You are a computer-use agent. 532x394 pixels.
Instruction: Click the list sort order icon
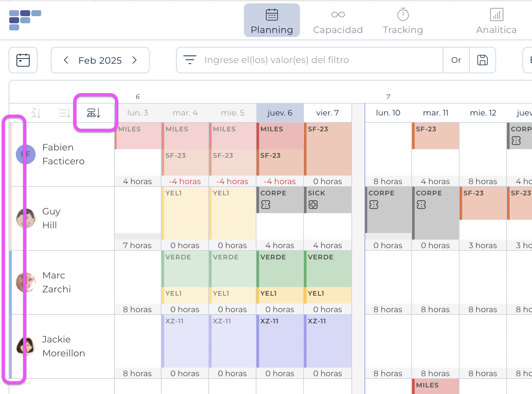pyautogui.click(x=65, y=113)
